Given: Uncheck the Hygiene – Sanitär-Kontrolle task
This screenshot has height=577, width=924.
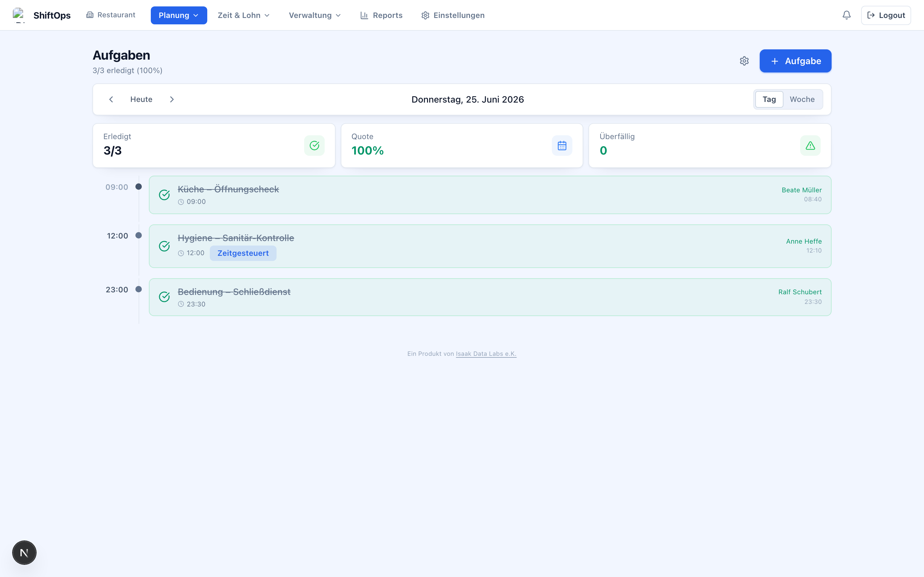Looking at the screenshot, I should click(x=164, y=246).
